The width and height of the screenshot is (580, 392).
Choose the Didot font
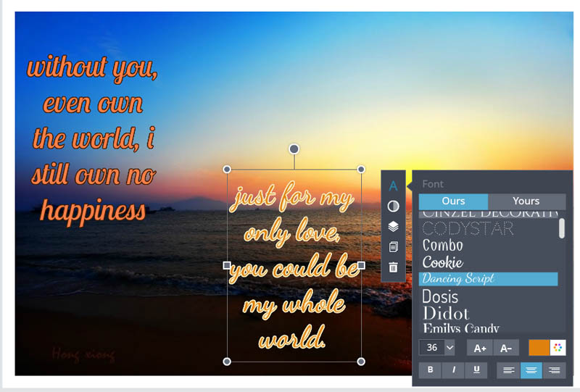[x=446, y=314]
